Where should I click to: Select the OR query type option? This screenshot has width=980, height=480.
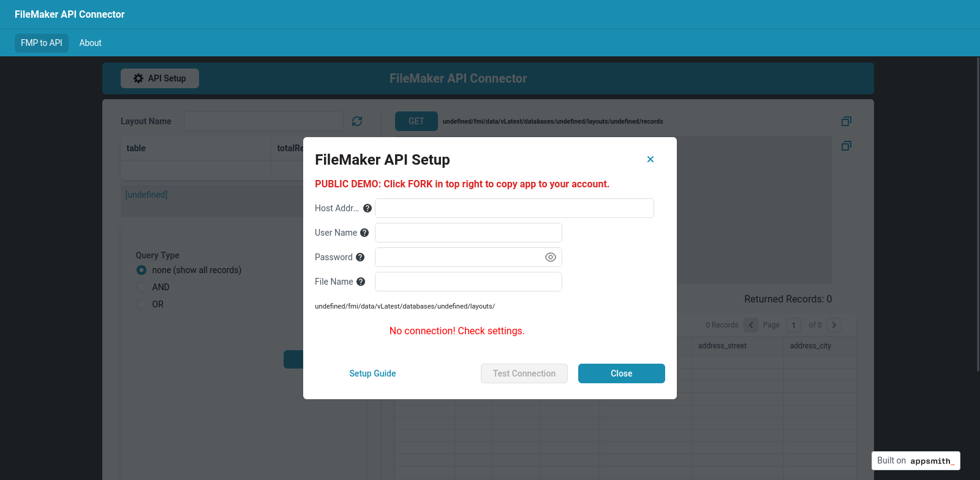pyautogui.click(x=141, y=304)
